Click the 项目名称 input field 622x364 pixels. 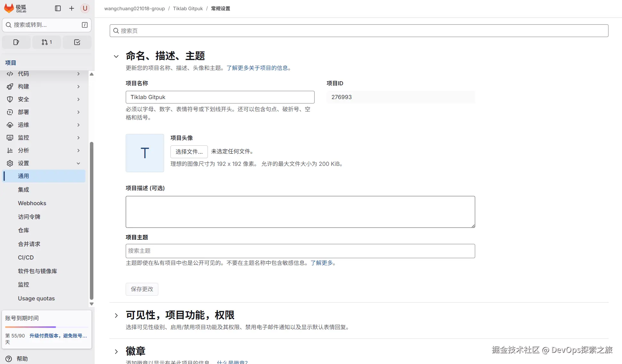click(x=220, y=97)
